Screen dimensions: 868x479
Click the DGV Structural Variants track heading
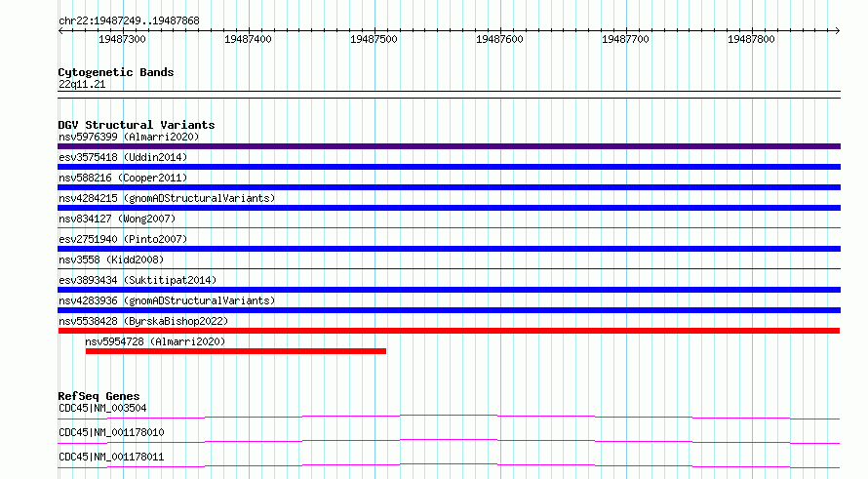click(x=137, y=125)
